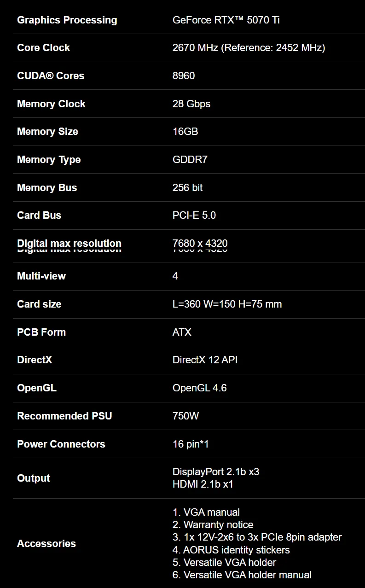Click the Digital max resolution label
Image resolution: width=365 pixels, height=588 pixels.
click(x=69, y=244)
